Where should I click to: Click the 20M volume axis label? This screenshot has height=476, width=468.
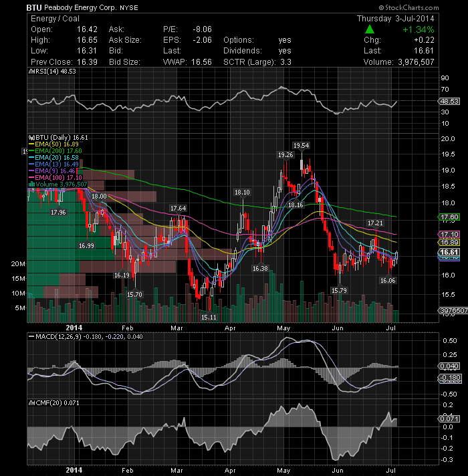tap(18, 264)
